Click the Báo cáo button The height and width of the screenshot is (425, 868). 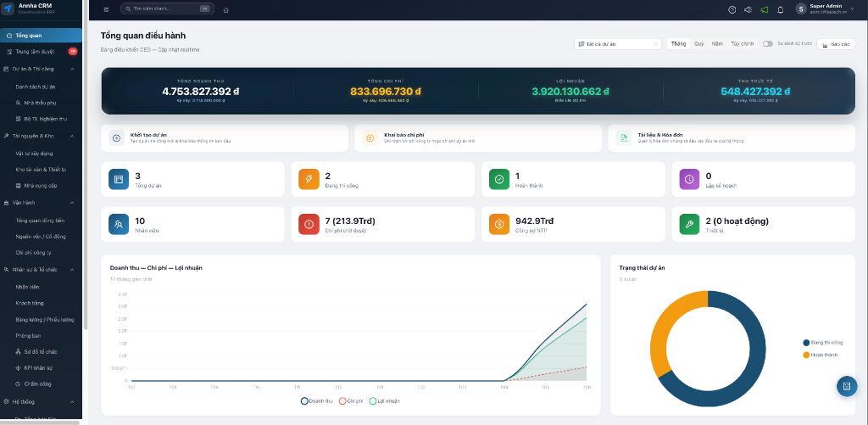click(836, 44)
